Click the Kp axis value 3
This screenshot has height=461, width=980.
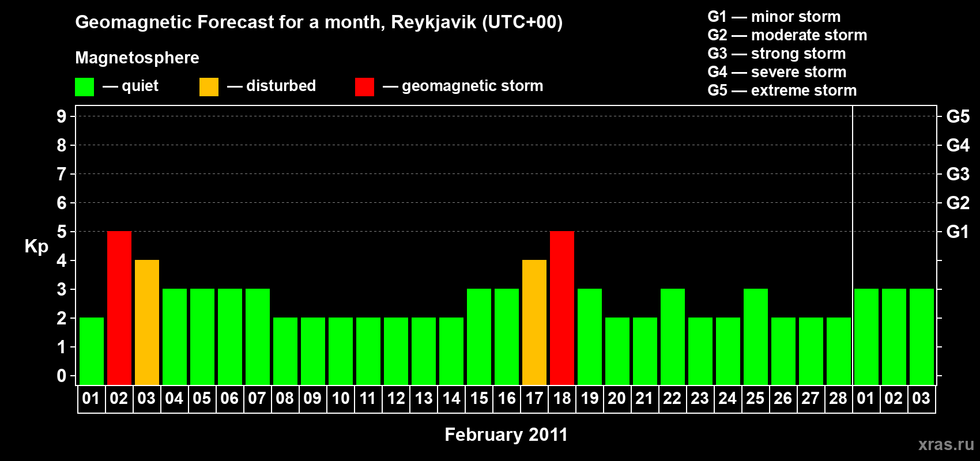[x=62, y=289]
